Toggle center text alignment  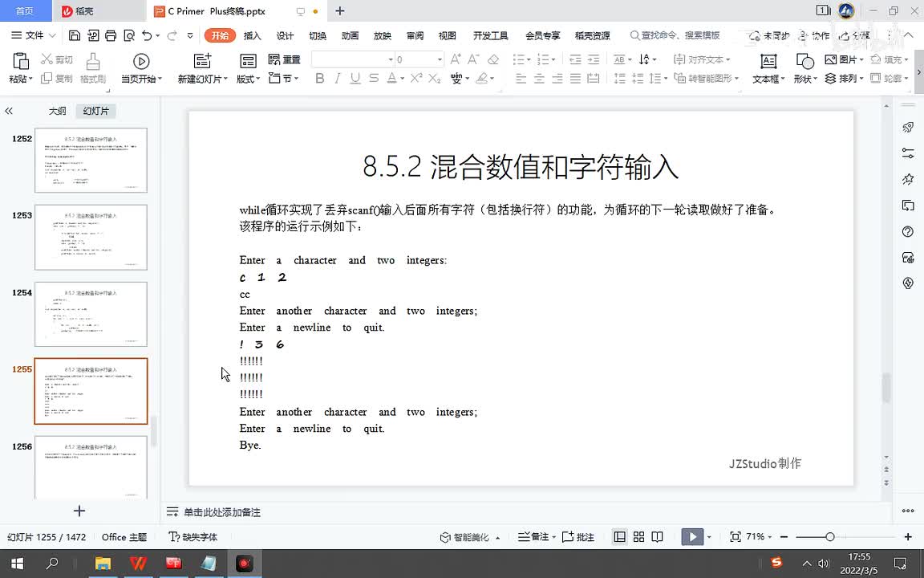click(x=539, y=78)
